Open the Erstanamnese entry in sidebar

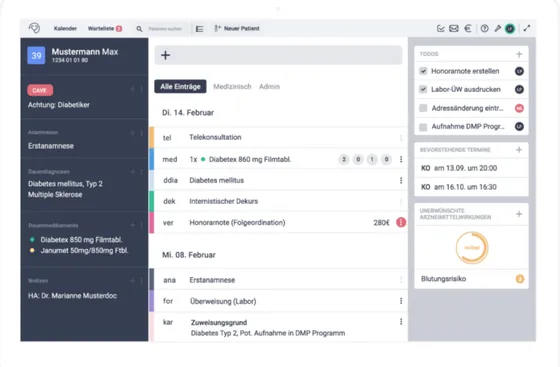pos(51,146)
